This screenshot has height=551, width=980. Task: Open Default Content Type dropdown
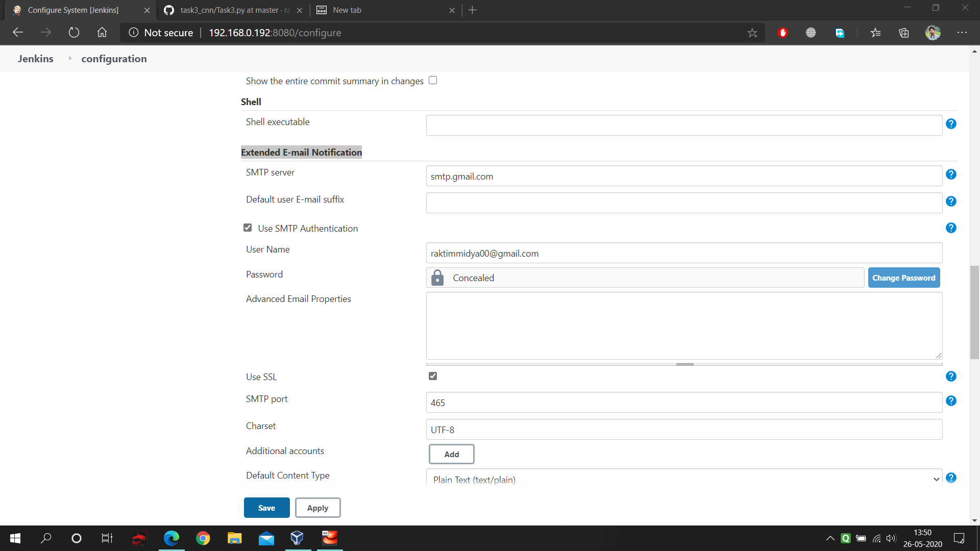pos(684,479)
